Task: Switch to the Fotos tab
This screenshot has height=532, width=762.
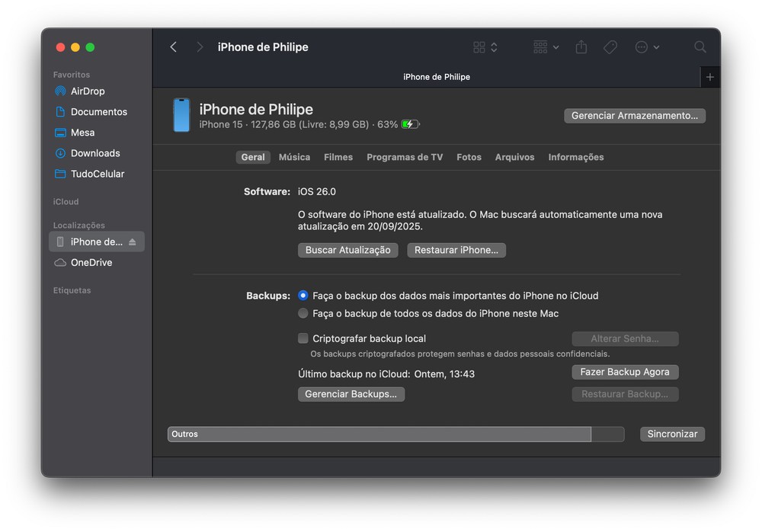Action: (x=469, y=157)
